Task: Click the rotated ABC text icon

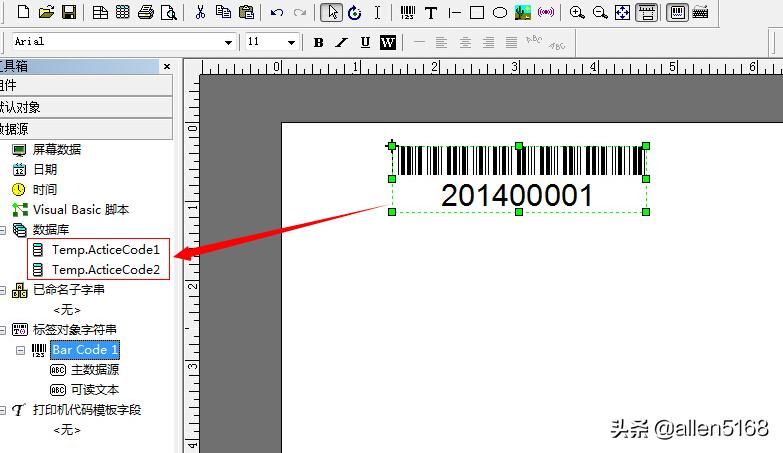Action: 557,45
